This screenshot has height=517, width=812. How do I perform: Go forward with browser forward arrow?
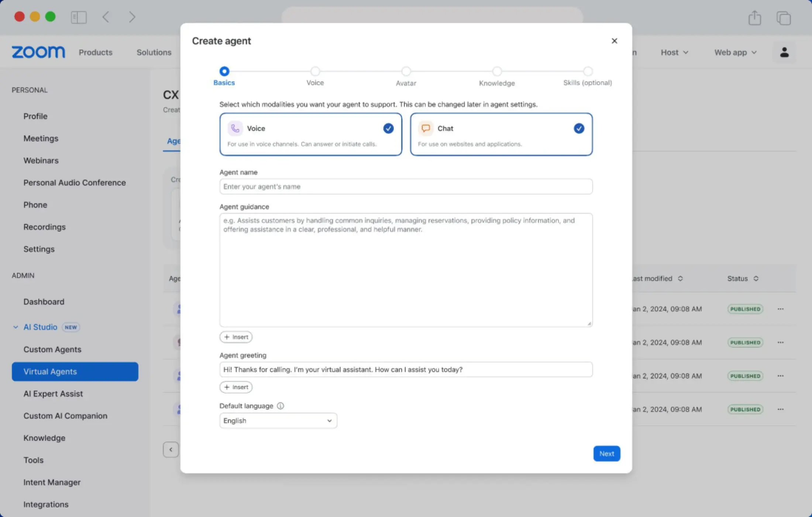point(132,17)
